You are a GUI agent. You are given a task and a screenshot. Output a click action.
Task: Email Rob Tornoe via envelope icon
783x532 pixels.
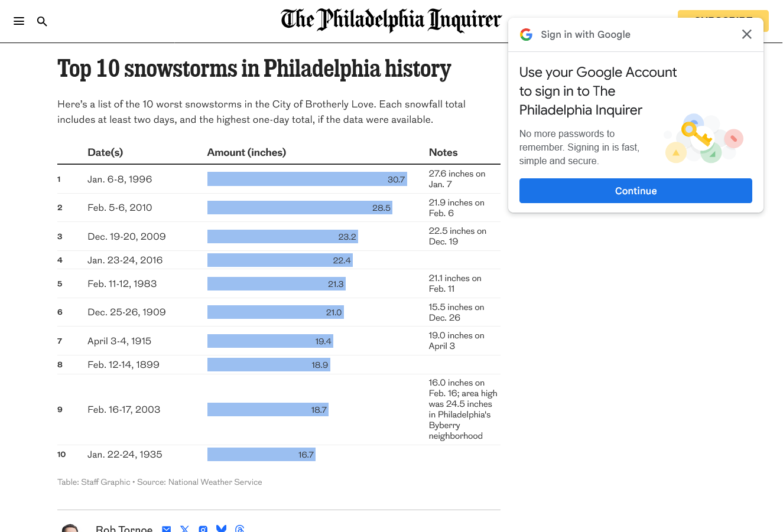[167, 528]
